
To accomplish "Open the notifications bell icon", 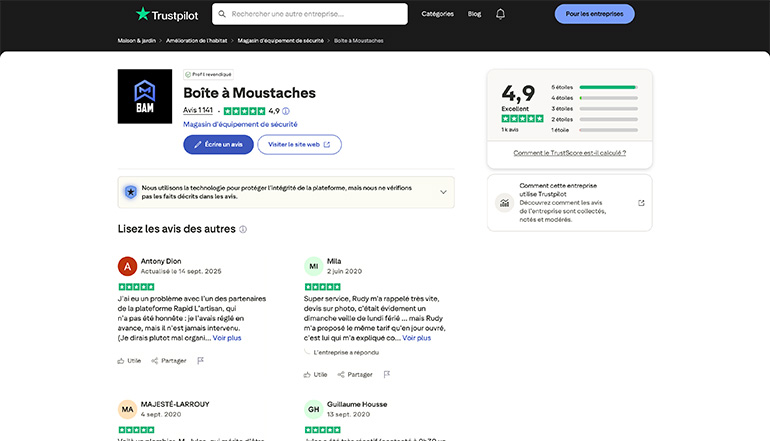I will tap(500, 14).
